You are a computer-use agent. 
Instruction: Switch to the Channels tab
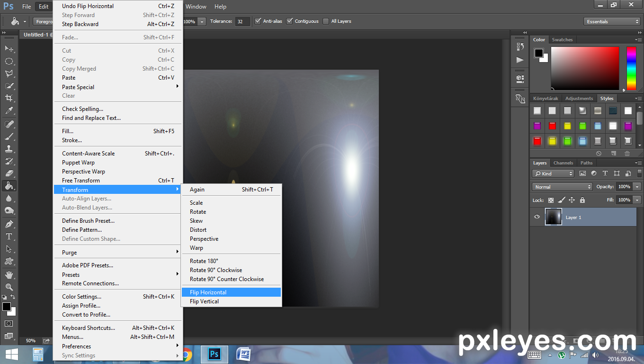[x=563, y=163]
